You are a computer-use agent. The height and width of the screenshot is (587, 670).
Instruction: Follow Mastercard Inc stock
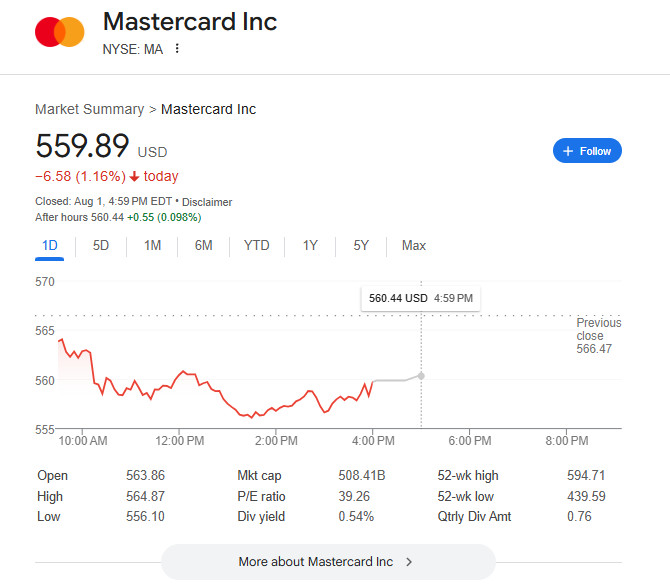coord(588,151)
